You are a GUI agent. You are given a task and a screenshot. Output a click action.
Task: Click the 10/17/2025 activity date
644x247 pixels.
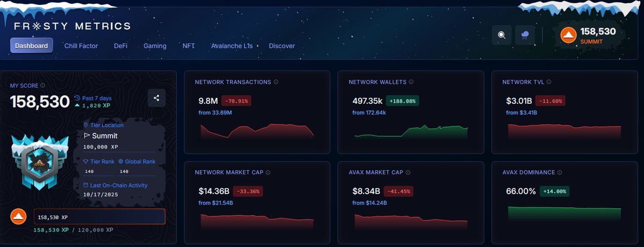pyautogui.click(x=101, y=194)
